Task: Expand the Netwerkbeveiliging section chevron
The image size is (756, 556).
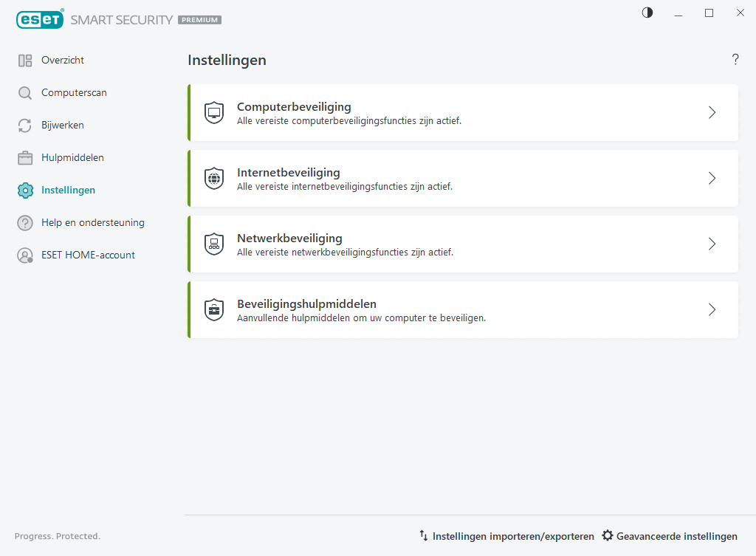Action: coord(712,244)
